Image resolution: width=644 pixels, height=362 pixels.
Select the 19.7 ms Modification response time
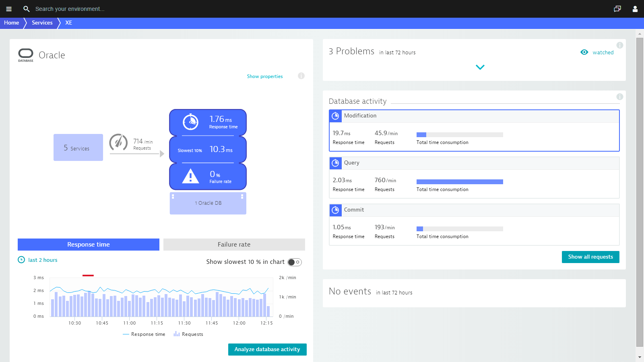point(341,133)
